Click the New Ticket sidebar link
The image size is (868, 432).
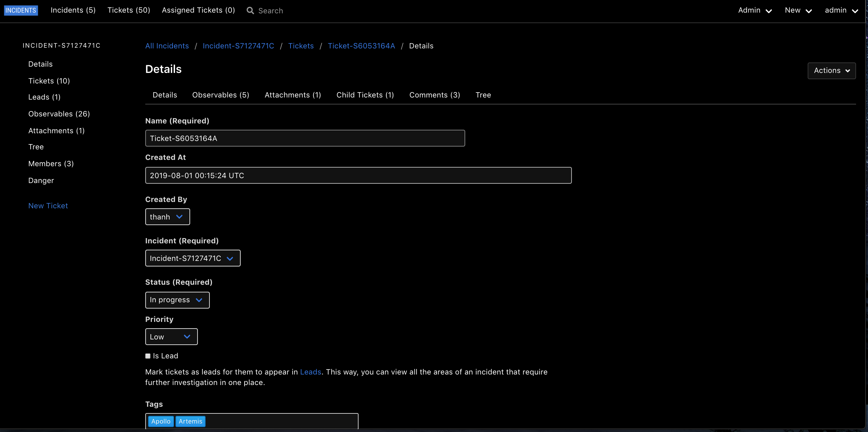click(x=48, y=206)
